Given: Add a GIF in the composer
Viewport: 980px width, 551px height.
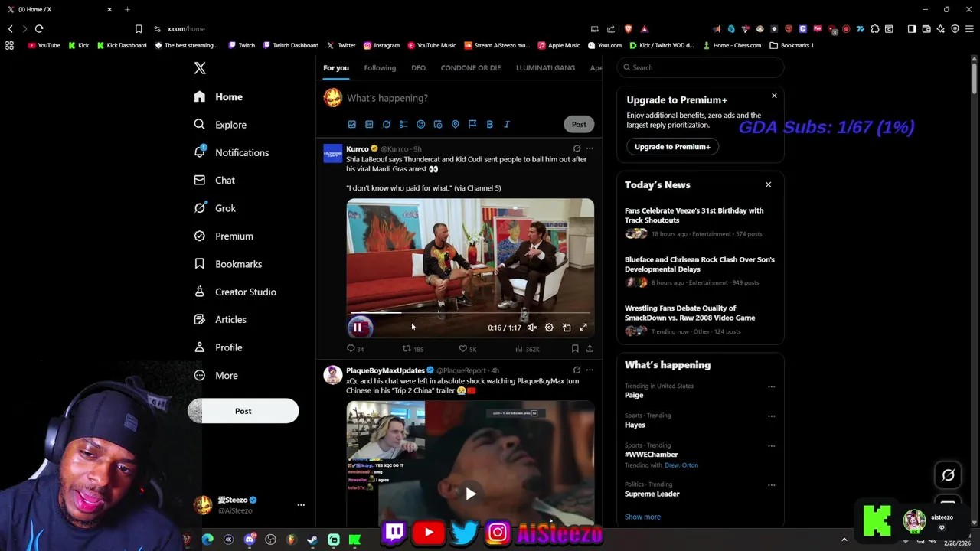Looking at the screenshot, I should point(369,124).
